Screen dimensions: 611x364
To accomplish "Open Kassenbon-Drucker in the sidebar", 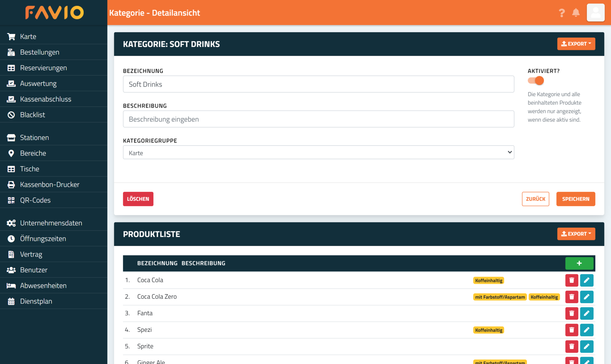I will [49, 185].
